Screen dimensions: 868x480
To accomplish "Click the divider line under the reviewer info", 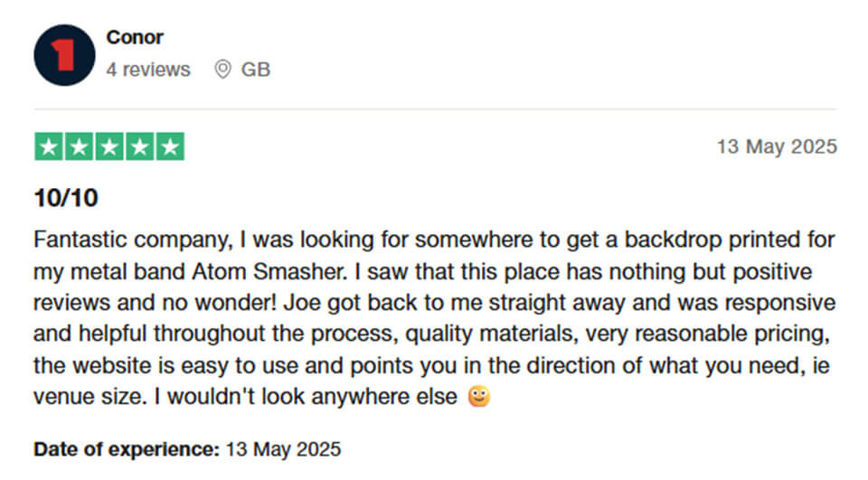I will 435,109.
